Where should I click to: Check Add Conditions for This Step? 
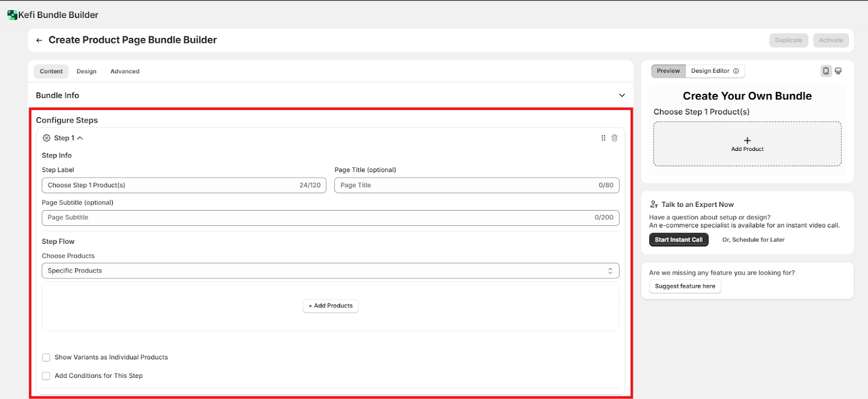pos(46,376)
